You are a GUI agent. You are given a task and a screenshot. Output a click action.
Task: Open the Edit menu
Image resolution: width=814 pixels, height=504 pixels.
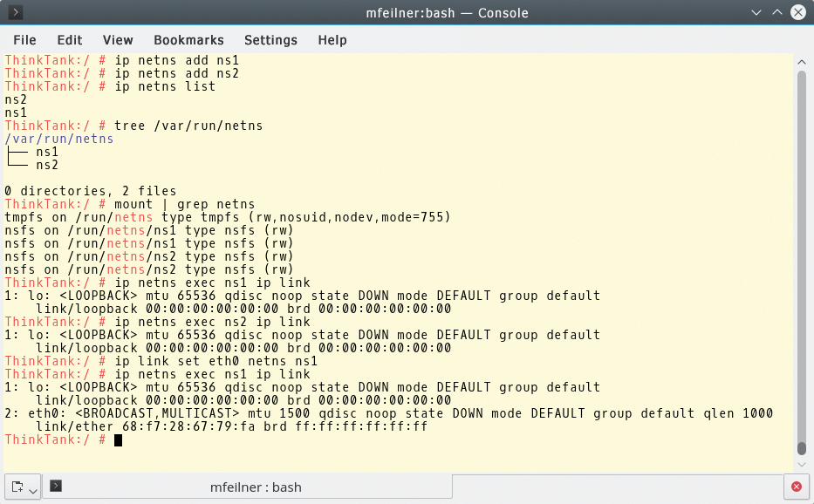pyautogui.click(x=69, y=40)
